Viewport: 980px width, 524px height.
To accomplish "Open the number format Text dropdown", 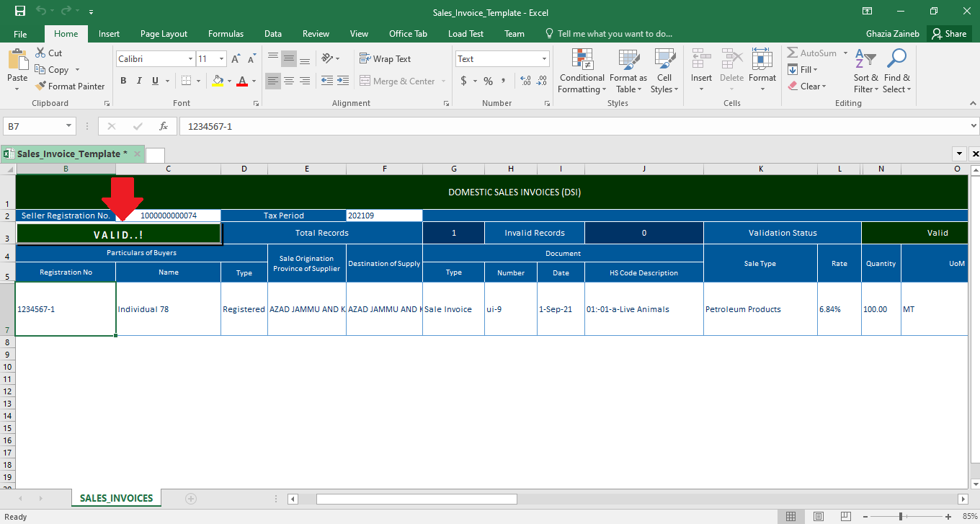I will (x=544, y=59).
